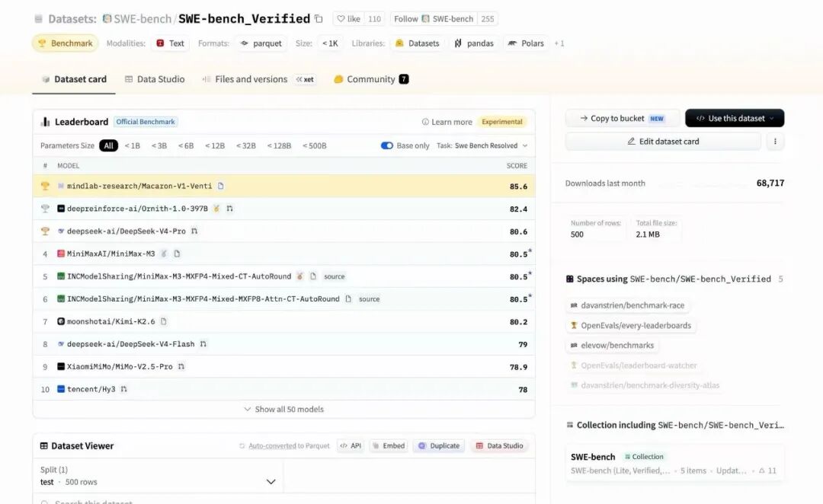Open the three-dot more options menu
The width and height of the screenshot is (823, 504).
click(775, 142)
